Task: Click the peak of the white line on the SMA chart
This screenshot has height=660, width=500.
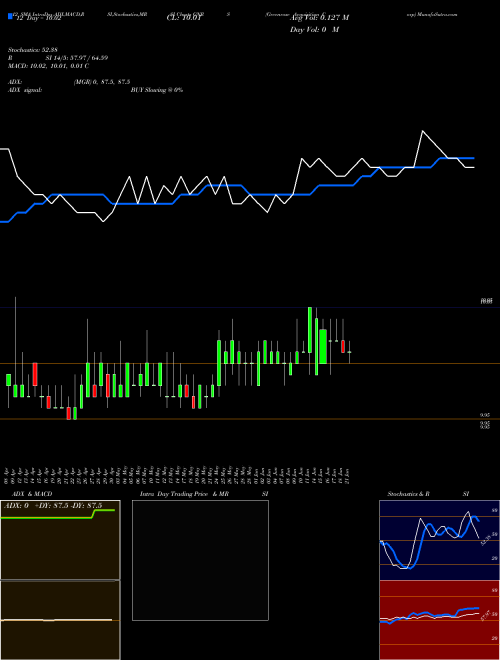Action: [x=423, y=131]
